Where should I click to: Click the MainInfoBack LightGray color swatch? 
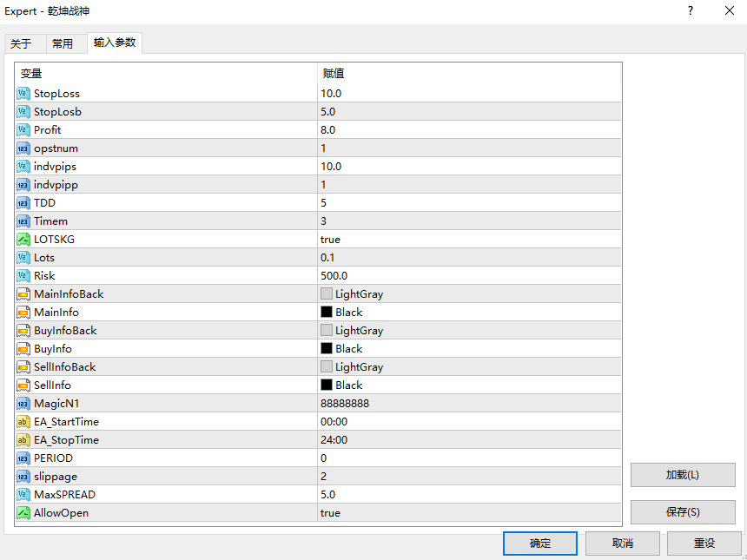327,293
